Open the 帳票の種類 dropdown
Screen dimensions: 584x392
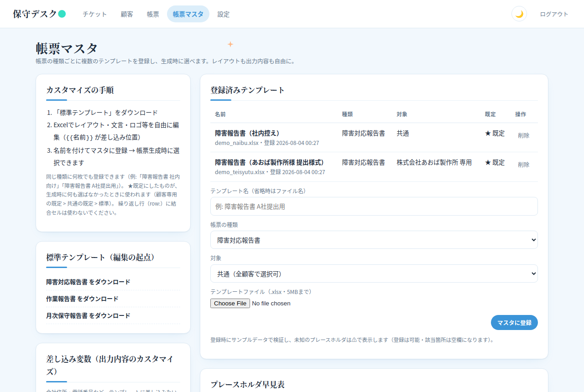[x=374, y=240]
